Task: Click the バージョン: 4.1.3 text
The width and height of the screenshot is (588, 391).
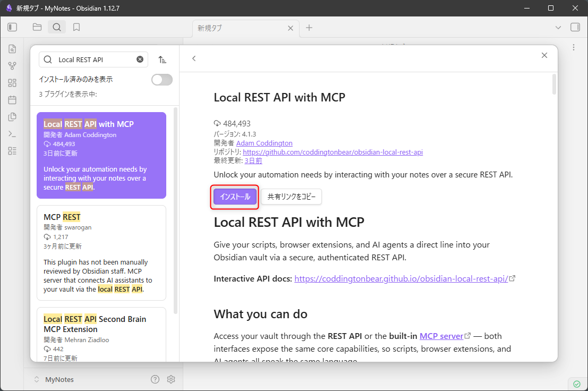Action: (x=235, y=134)
